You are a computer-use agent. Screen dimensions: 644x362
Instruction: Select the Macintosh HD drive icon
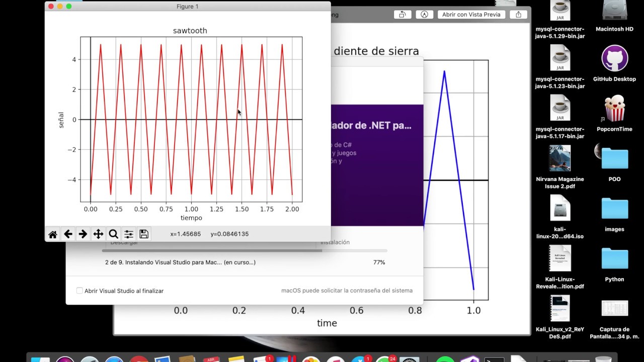[614, 17]
